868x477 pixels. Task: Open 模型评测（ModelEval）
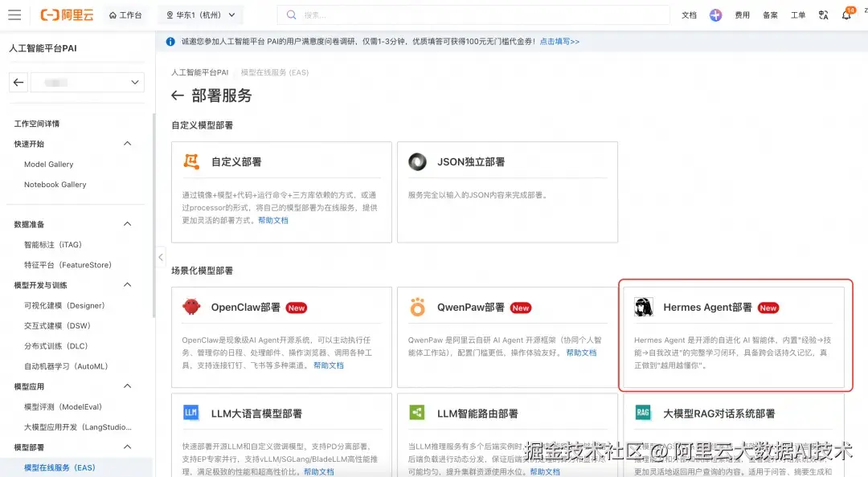63,406
